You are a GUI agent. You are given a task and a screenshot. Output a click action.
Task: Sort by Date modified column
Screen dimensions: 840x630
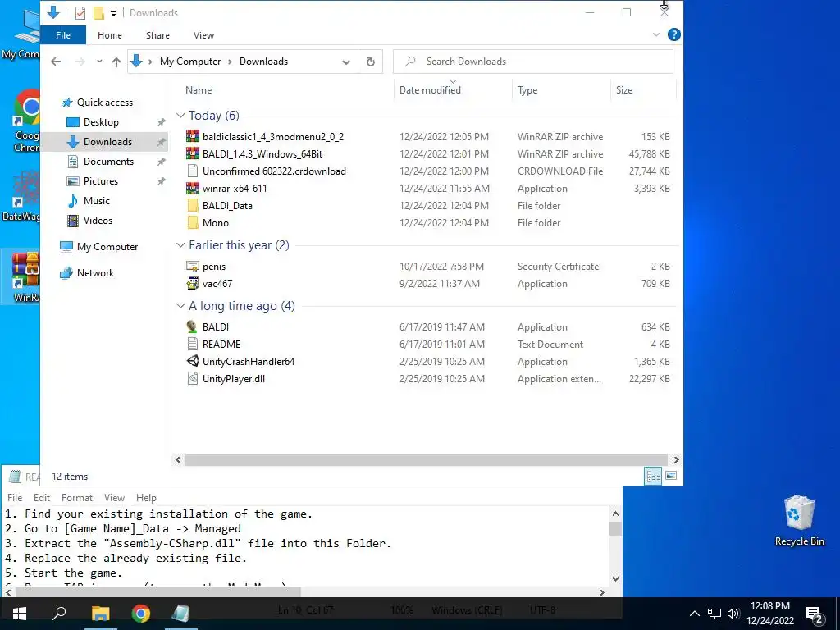430,90
